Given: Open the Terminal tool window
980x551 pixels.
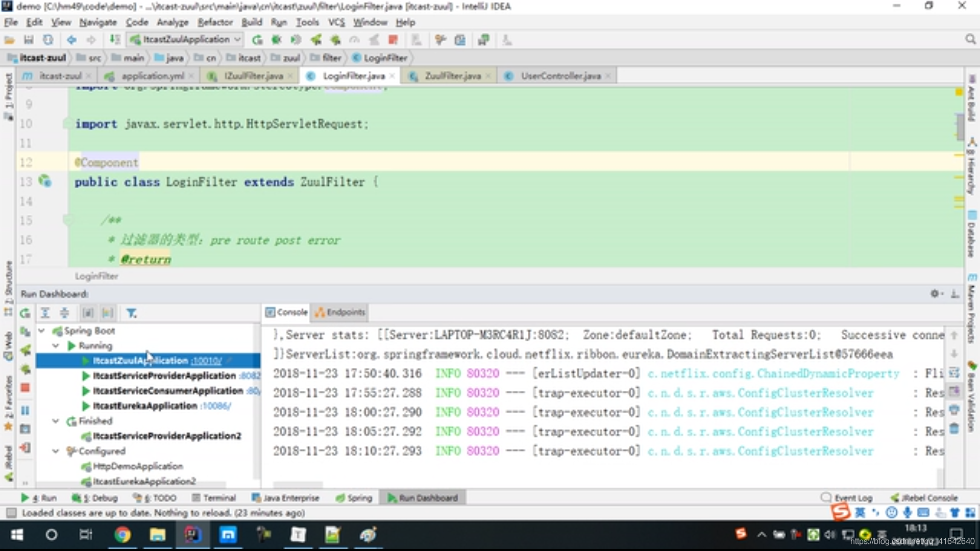Looking at the screenshot, I should click(214, 498).
